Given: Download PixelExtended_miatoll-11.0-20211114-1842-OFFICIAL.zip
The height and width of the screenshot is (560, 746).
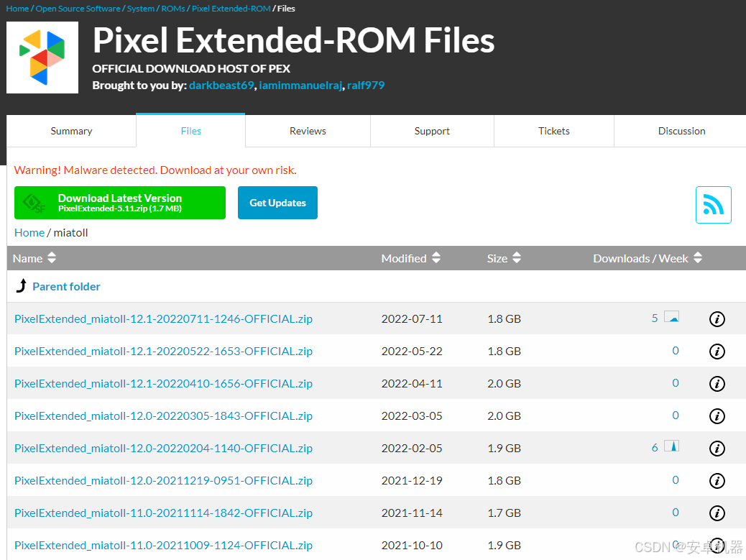Looking at the screenshot, I should [x=163, y=513].
